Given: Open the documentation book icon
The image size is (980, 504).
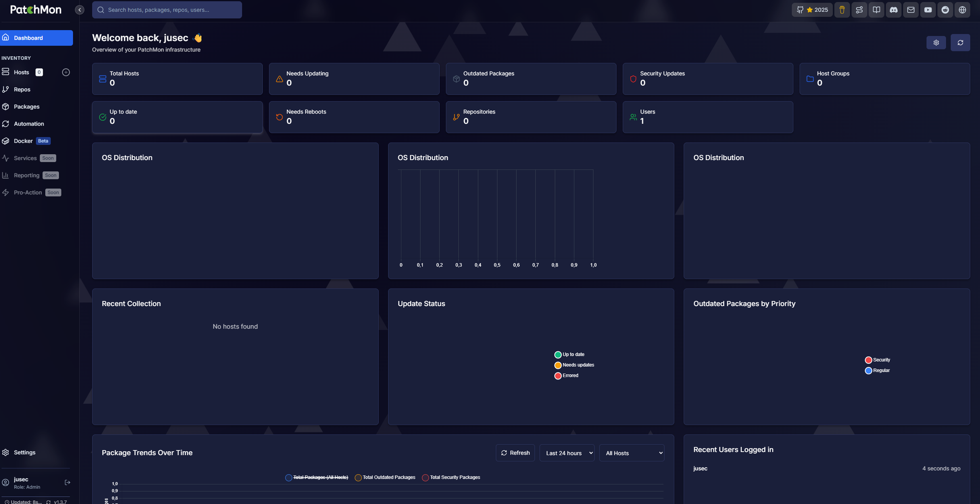Looking at the screenshot, I should click(x=876, y=10).
